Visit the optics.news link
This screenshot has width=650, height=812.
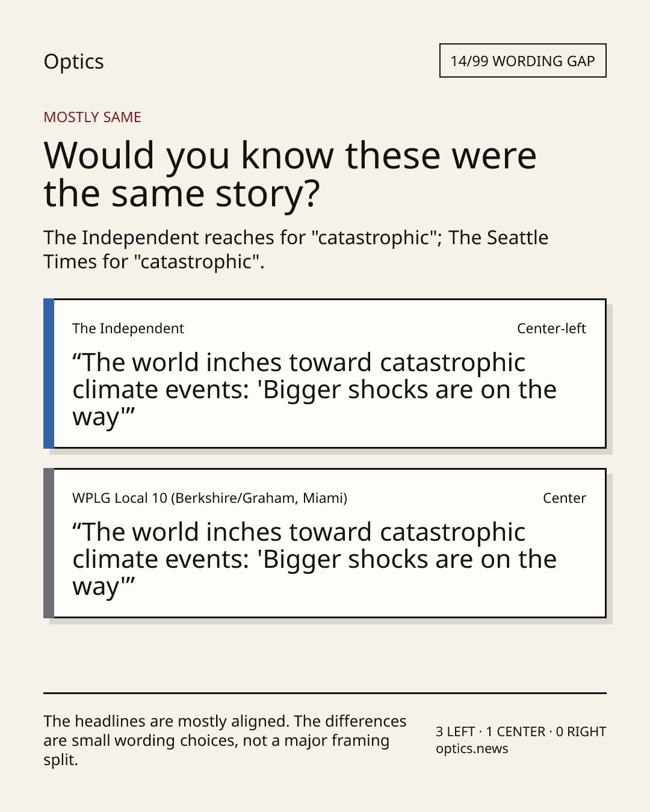472,749
